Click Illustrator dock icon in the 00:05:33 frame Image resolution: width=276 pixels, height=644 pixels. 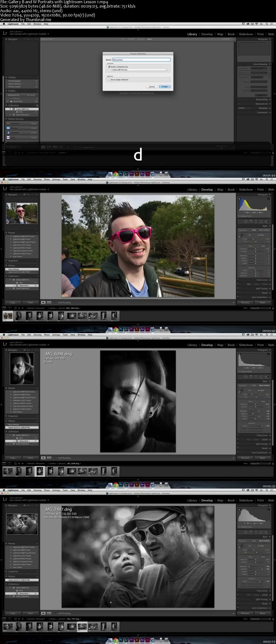pyautogui.click(x=137, y=485)
